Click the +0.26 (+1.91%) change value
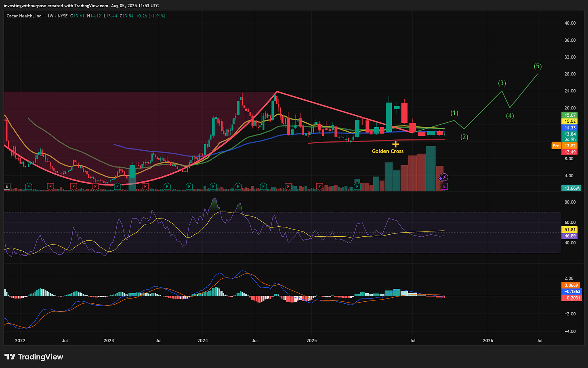The image size is (588, 368). (x=150, y=16)
